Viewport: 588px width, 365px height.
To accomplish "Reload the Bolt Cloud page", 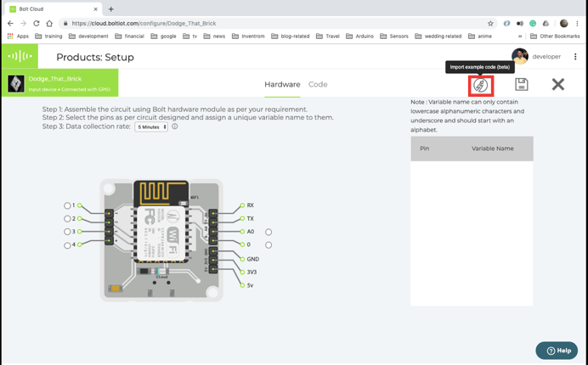I will 37,23.
